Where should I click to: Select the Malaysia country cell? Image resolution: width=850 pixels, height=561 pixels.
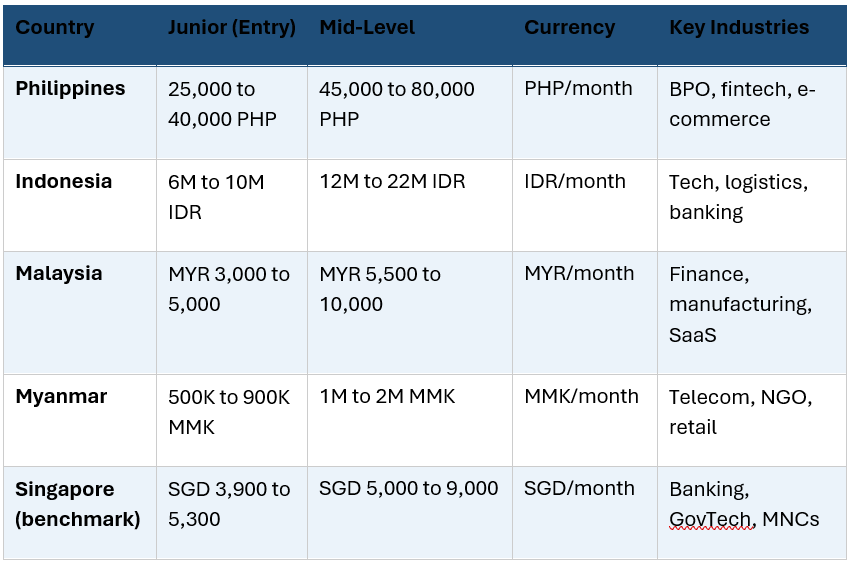click(x=80, y=312)
